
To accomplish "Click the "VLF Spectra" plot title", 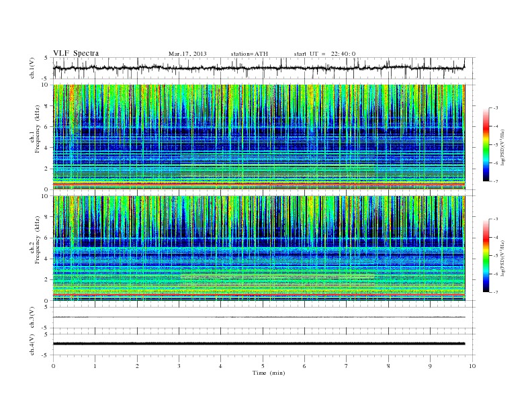I will [x=76, y=53].
